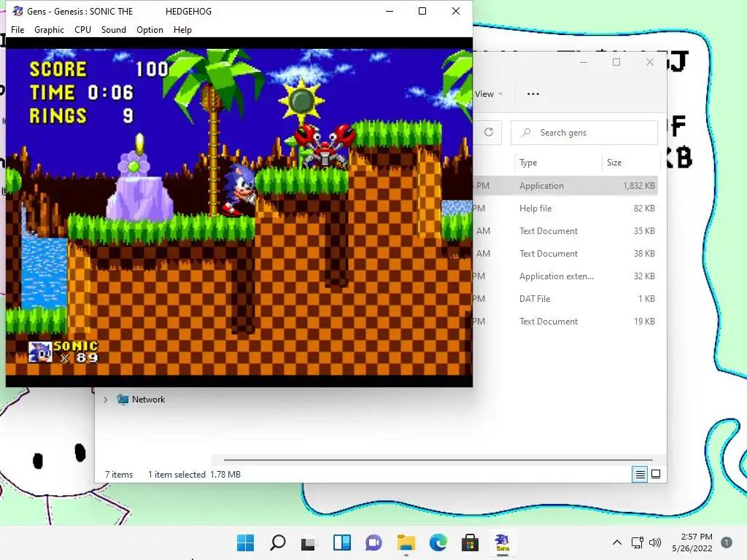747x560 pixels.
Task: Select the Help file row of 82 KB
Action: (x=565, y=208)
